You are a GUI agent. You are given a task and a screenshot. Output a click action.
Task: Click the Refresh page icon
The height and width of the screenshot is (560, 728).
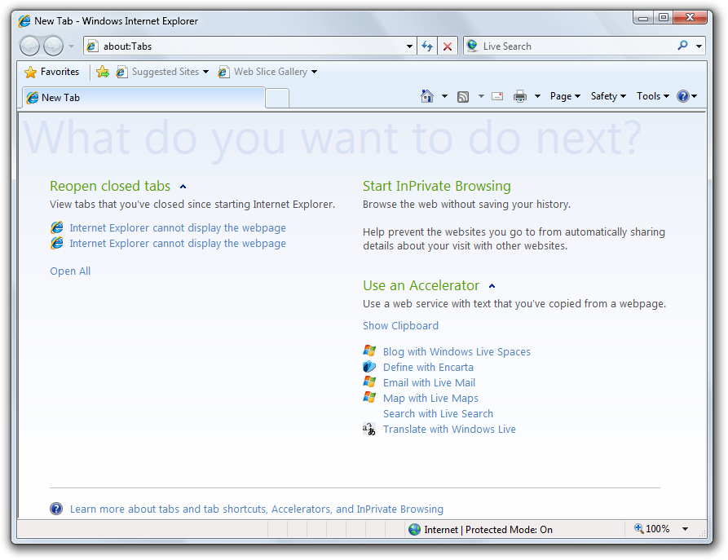point(427,46)
